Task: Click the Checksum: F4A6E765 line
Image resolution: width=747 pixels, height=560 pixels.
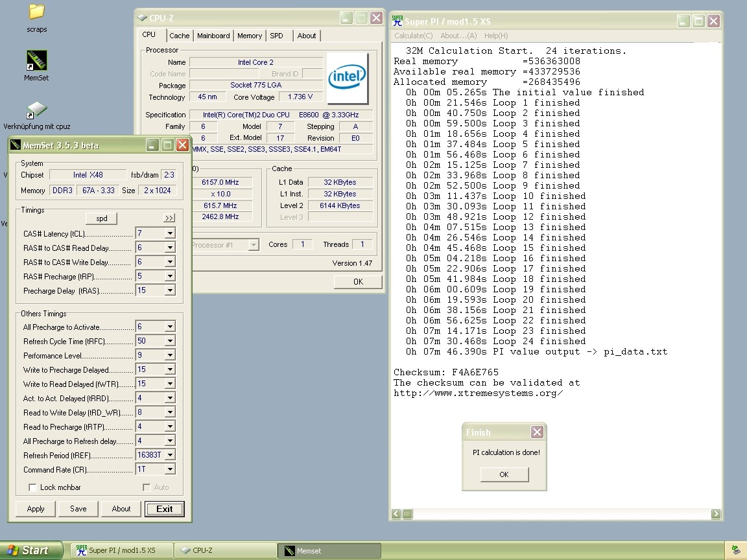Action: tap(446, 372)
